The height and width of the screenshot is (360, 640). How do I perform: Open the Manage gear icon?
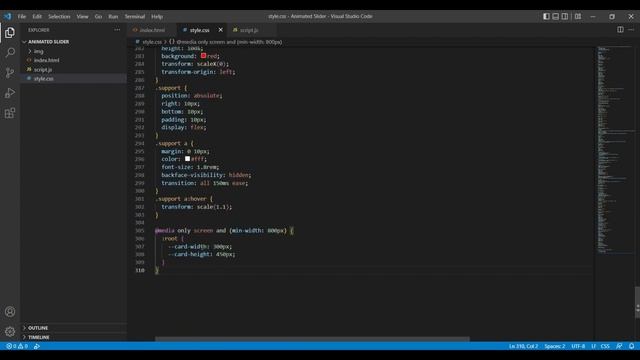coord(10,331)
